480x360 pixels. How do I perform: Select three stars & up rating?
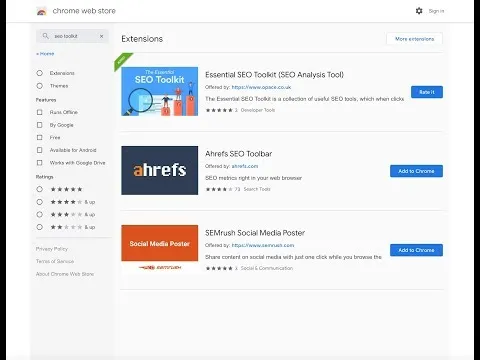(x=40, y=214)
